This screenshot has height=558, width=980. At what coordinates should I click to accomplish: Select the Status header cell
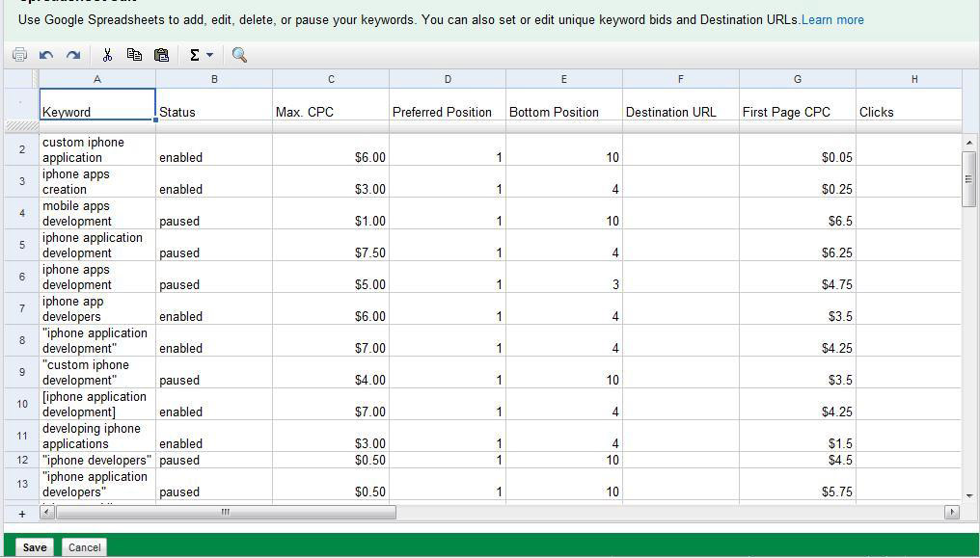click(214, 104)
